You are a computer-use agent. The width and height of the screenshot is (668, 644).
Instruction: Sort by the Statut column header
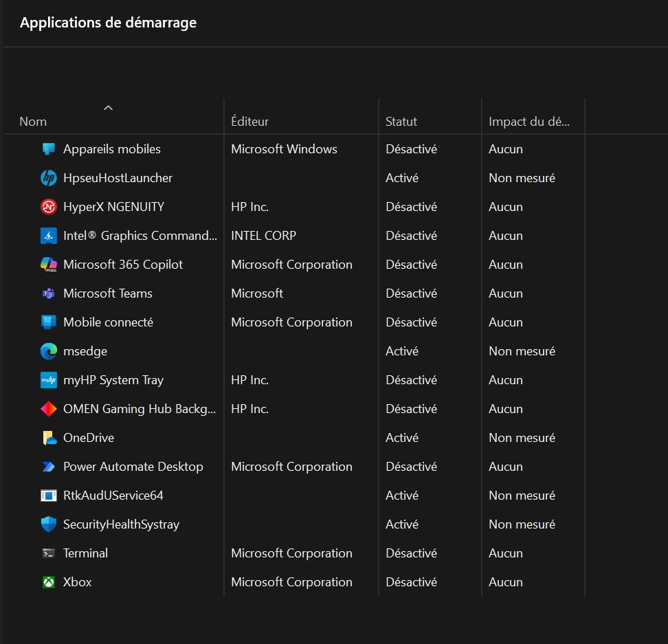401,122
